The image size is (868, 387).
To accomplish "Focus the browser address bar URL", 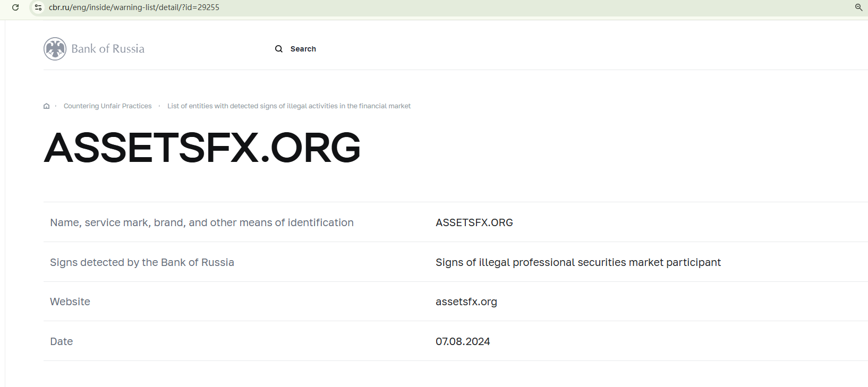I will [134, 7].
